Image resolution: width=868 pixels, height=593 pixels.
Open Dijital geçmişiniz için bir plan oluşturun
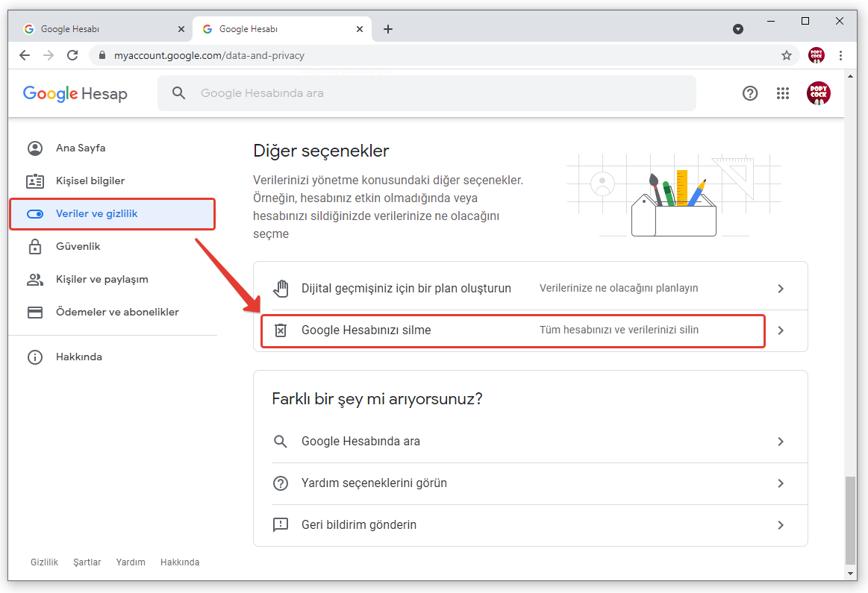pyautogui.click(x=531, y=288)
